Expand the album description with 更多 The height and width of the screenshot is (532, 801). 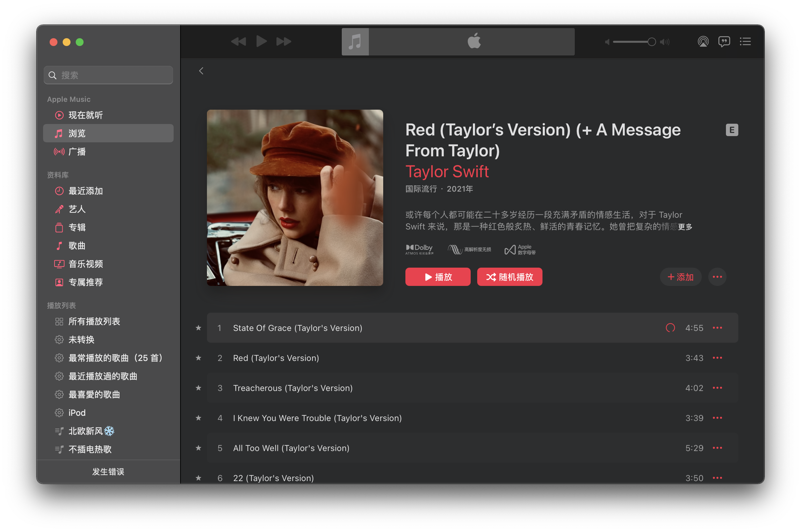tap(685, 227)
